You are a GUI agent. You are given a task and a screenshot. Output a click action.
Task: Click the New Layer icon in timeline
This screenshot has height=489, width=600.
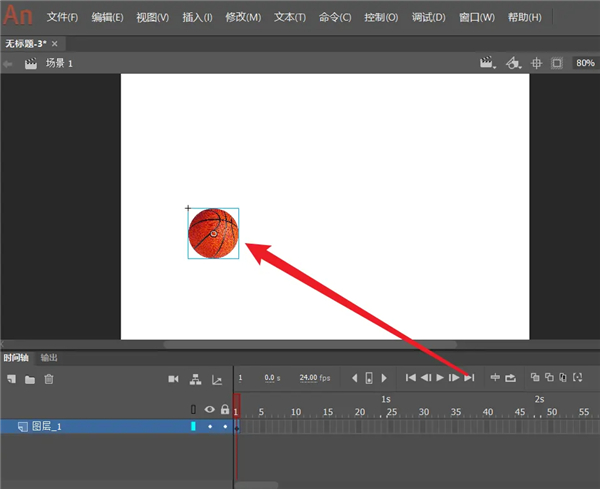point(12,379)
